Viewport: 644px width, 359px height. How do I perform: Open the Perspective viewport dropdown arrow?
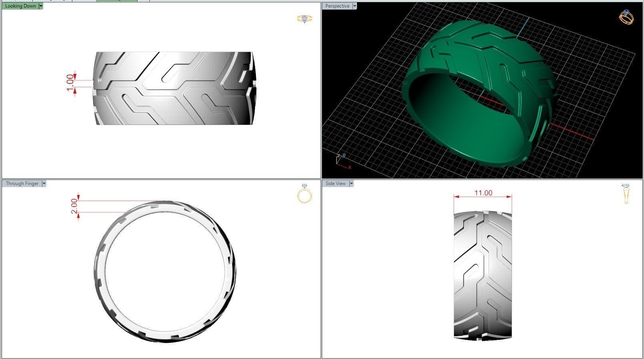[355, 6]
